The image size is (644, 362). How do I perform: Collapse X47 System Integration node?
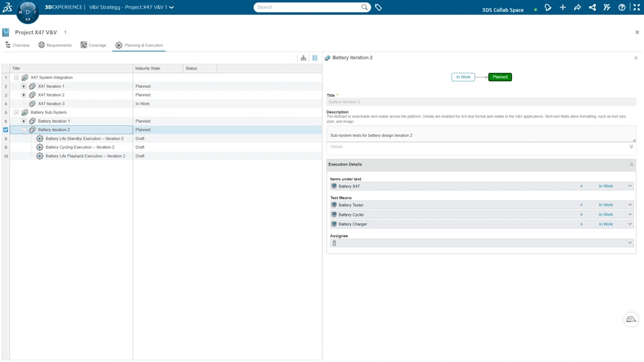16,77
